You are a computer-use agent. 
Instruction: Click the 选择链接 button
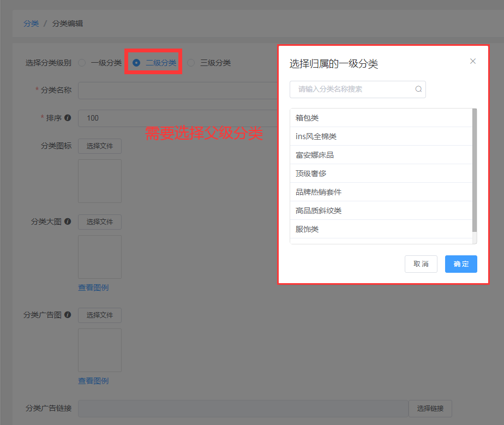[x=430, y=409]
